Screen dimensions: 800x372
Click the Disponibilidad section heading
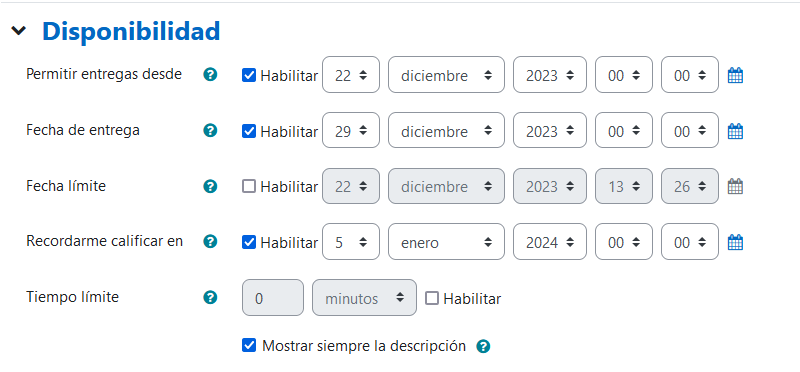pos(131,31)
